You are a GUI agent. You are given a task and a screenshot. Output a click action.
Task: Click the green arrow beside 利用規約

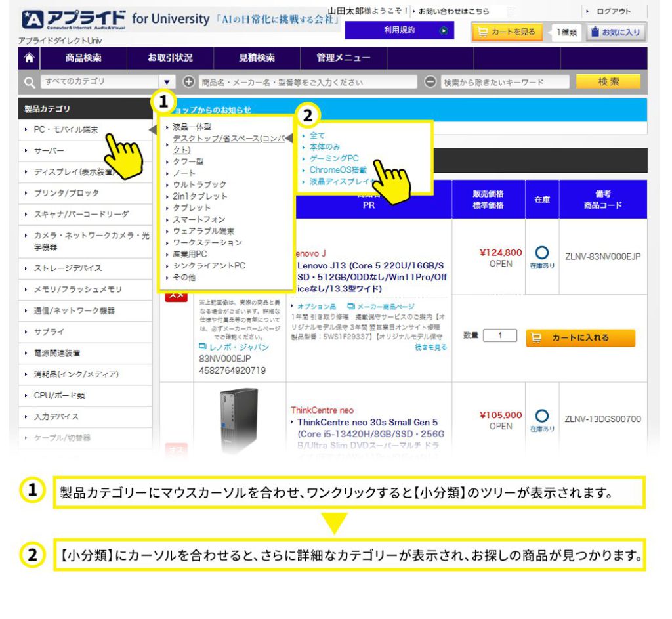[x=444, y=30]
